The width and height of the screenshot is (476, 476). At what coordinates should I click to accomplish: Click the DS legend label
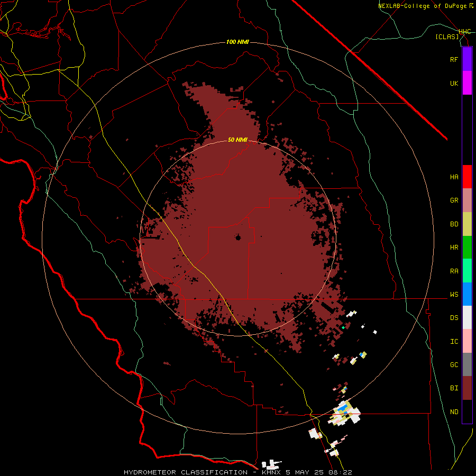coord(454,318)
